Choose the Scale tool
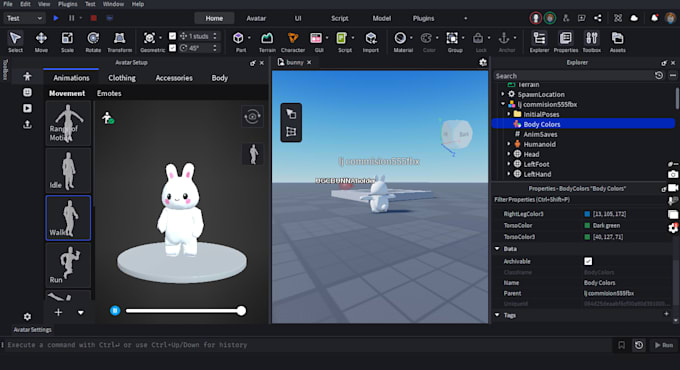Viewport: 680px width, 370px height. click(67, 42)
